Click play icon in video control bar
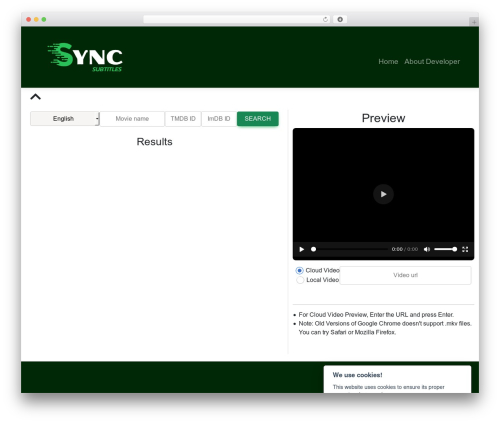The height and width of the screenshot is (423, 500). coord(302,249)
